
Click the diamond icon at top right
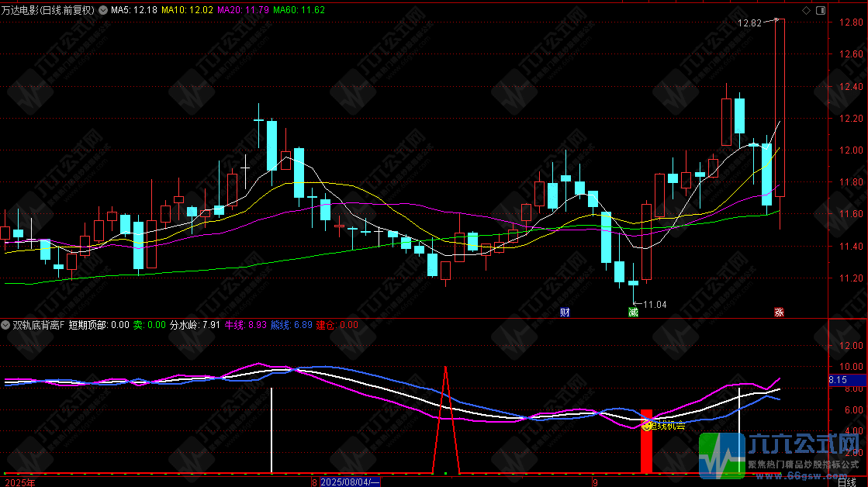(806, 10)
